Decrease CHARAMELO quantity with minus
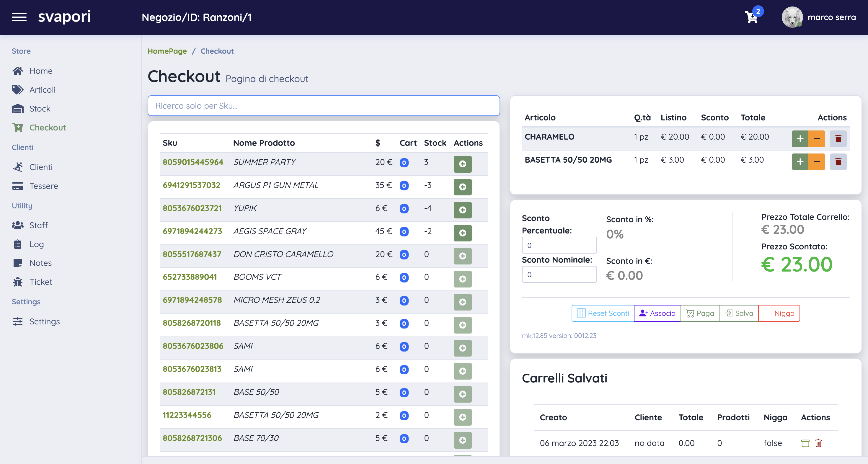The width and height of the screenshot is (868, 464). [x=816, y=138]
